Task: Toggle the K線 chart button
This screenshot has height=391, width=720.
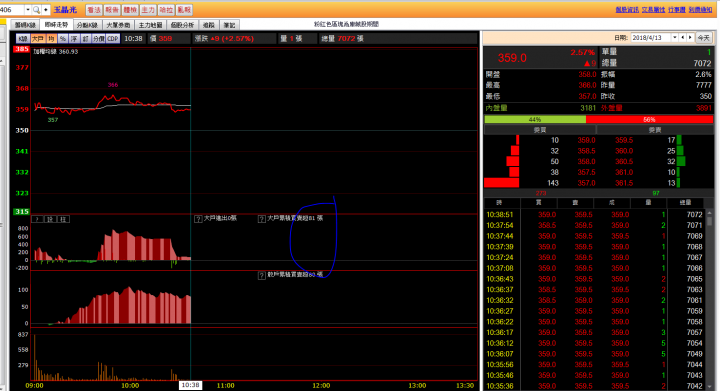Action: coord(22,39)
